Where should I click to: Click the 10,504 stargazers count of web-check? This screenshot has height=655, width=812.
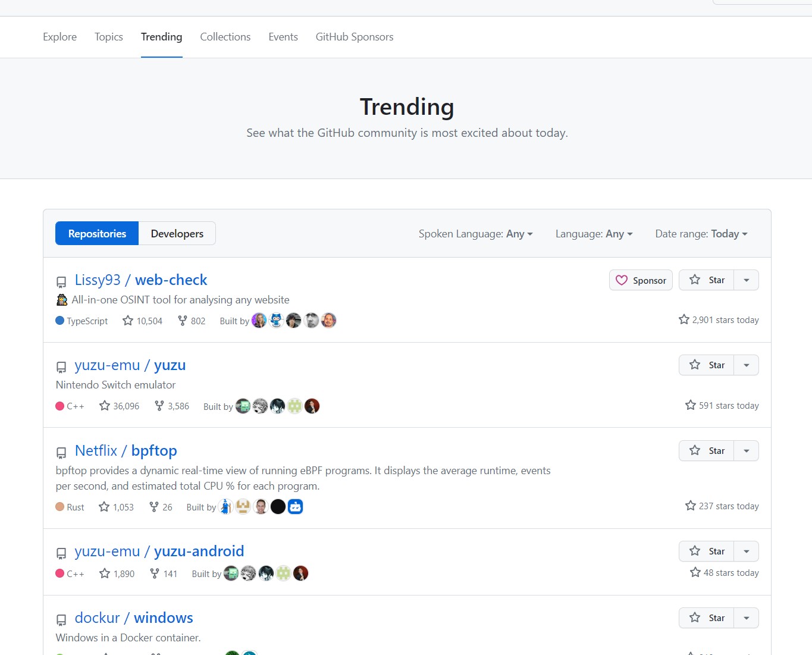point(143,321)
